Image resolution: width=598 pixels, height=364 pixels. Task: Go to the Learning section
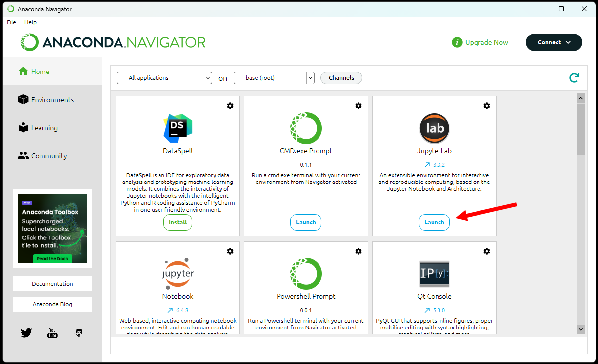44,128
